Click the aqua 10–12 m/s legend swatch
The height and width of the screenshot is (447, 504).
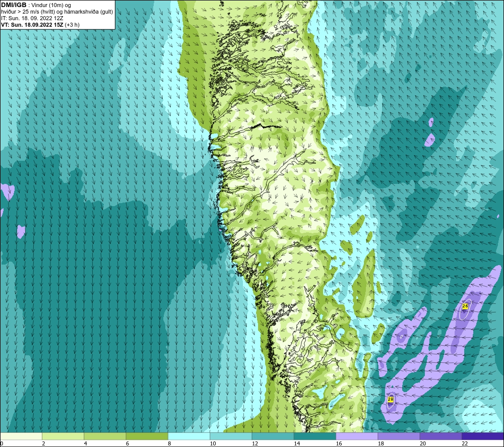(x=231, y=436)
